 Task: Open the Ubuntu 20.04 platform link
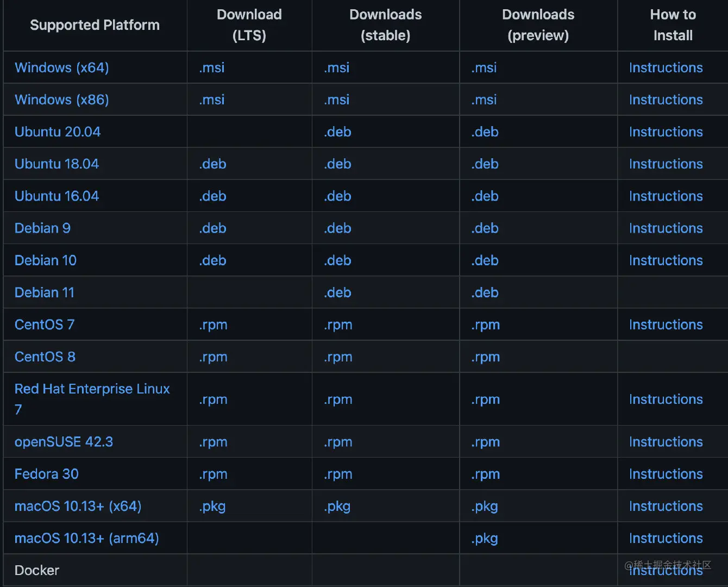(x=58, y=132)
